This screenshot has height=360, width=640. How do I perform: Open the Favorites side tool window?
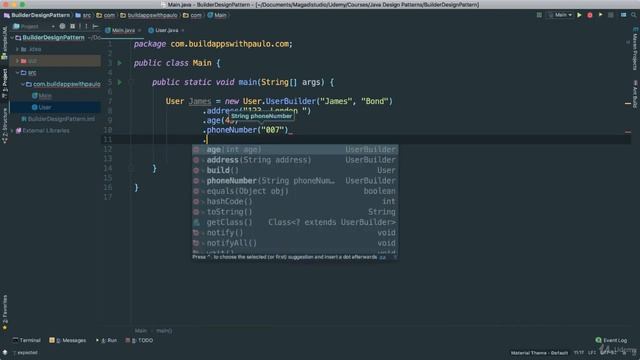4,312
